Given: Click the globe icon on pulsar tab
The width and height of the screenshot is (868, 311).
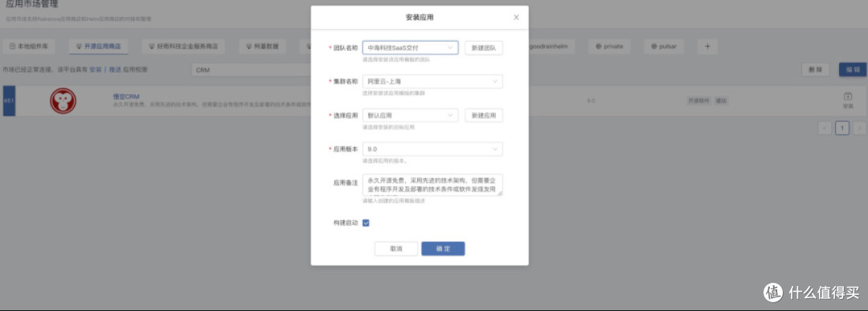Looking at the screenshot, I should (x=653, y=47).
